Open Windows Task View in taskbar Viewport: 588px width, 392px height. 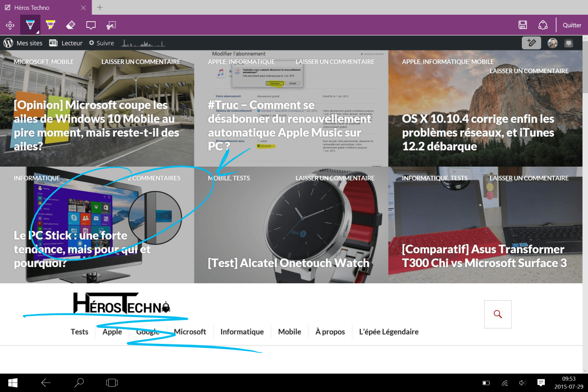(112, 383)
